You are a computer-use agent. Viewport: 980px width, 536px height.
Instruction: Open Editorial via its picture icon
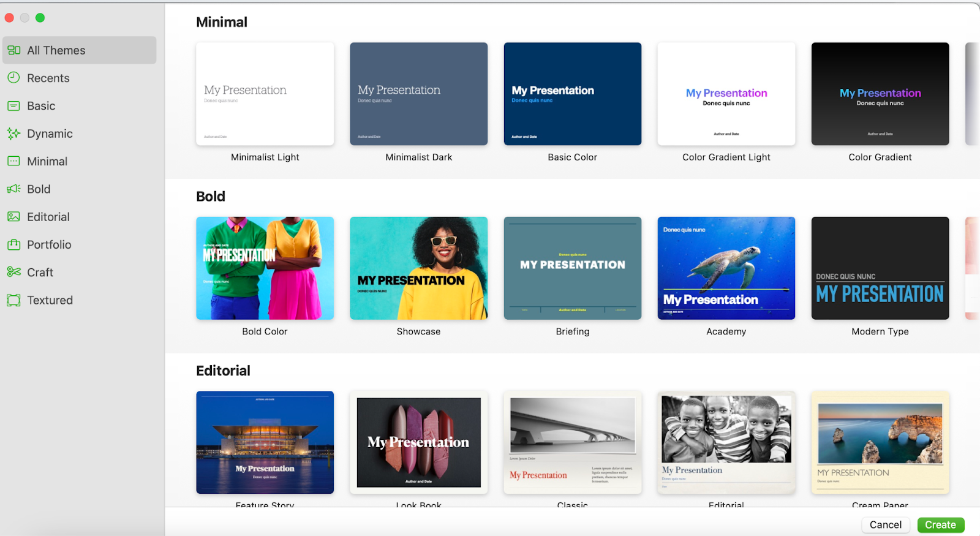click(x=14, y=217)
